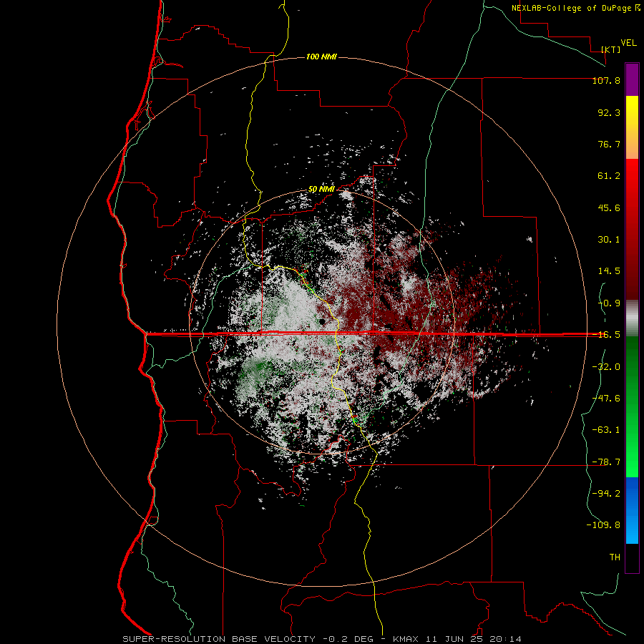Image resolution: width=644 pixels, height=644 pixels.
Task: Click the -63.1 velocity scale value
Action: click(x=606, y=430)
